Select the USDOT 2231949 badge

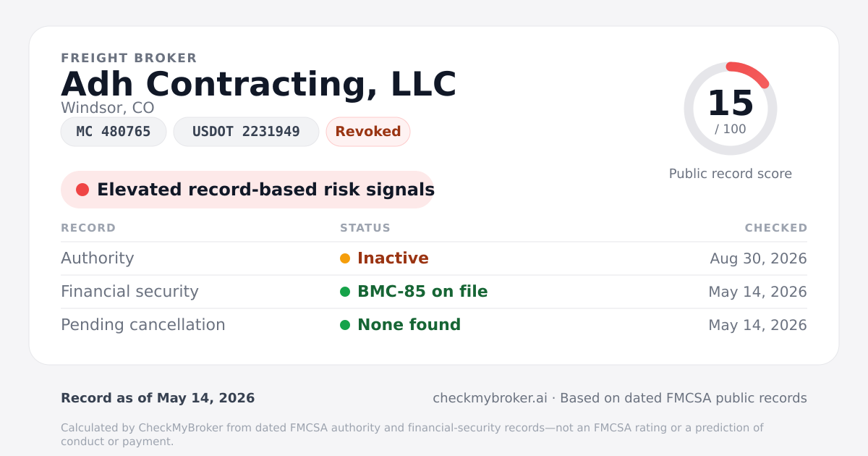(246, 132)
